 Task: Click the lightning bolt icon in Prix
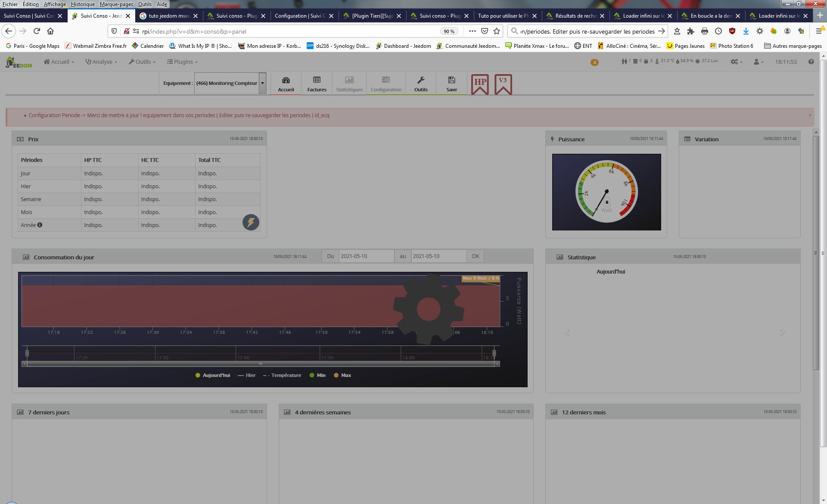(251, 222)
